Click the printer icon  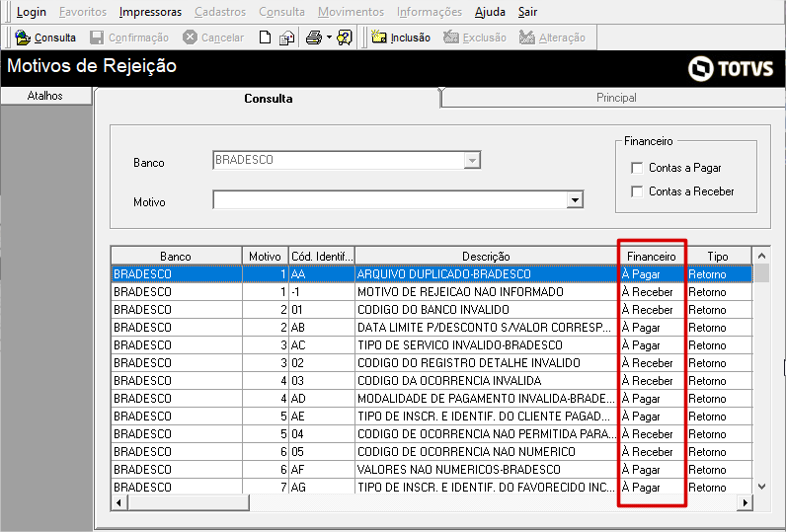tap(314, 38)
